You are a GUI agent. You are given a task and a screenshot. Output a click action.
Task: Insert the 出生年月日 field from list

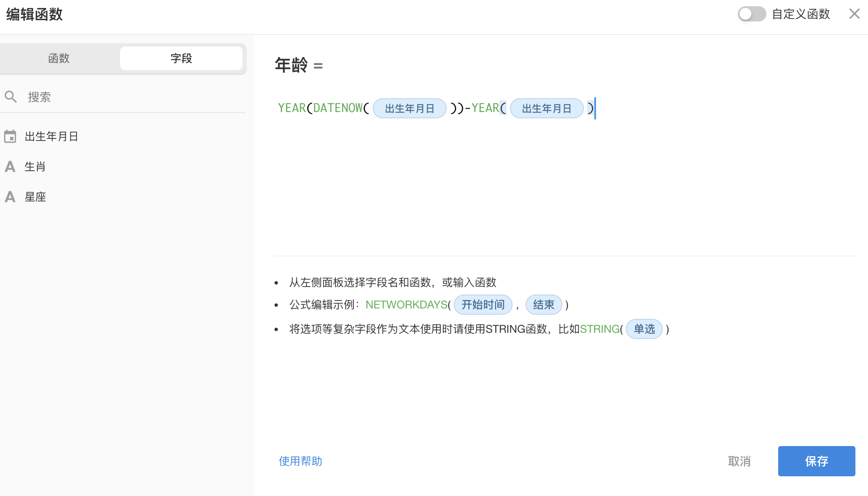pyautogui.click(x=52, y=136)
